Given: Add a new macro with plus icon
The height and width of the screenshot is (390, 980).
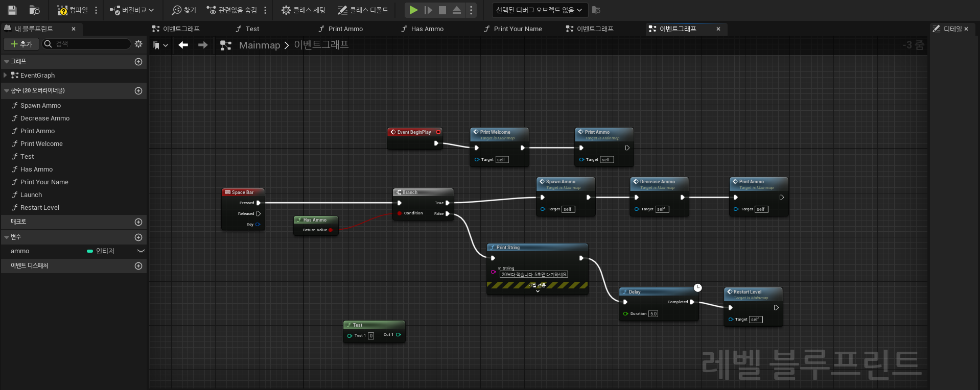Looking at the screenshot, I should pyautogui.click(x=138, y=222).
